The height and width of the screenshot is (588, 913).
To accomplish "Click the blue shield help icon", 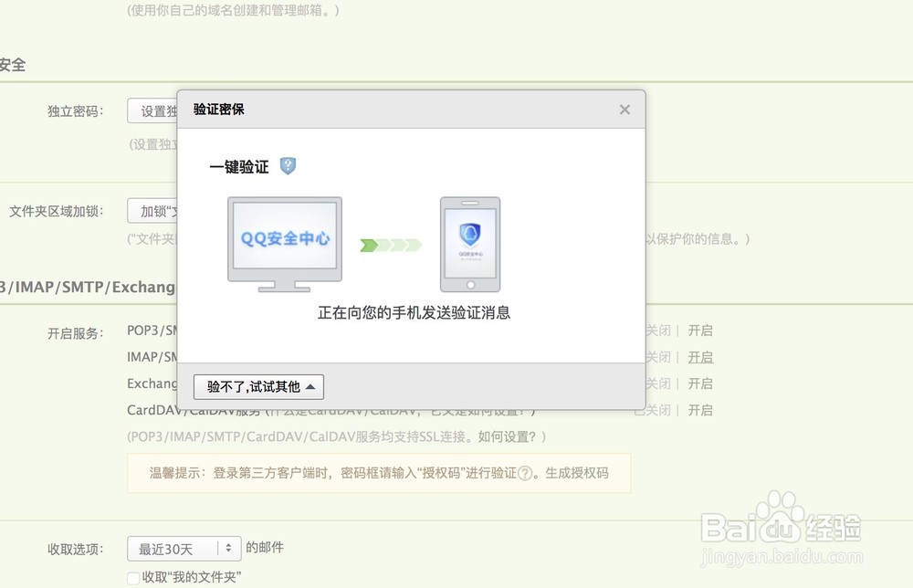I will (x=288, y=166).
